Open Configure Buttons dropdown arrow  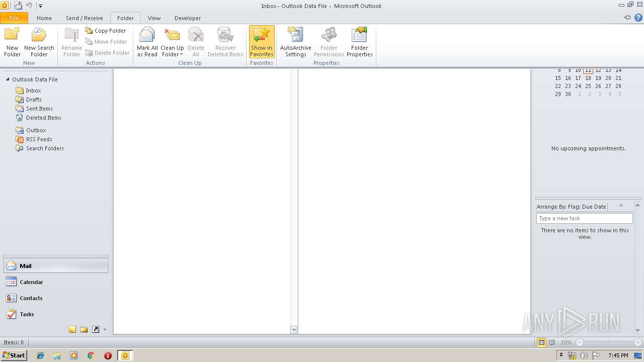click(x=105, y=330)
